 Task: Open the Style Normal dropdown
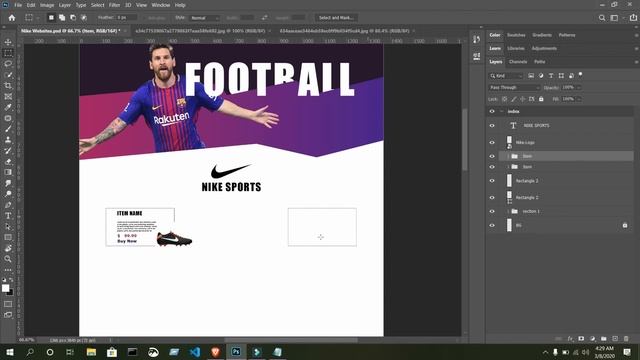click(204, 18)
